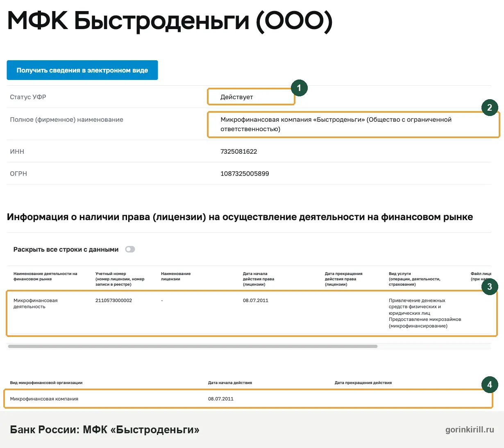Click the 'Информация о наличии права (лицензии)' section heading
This screenshot has height=448, width=504.
pos(240,217)
